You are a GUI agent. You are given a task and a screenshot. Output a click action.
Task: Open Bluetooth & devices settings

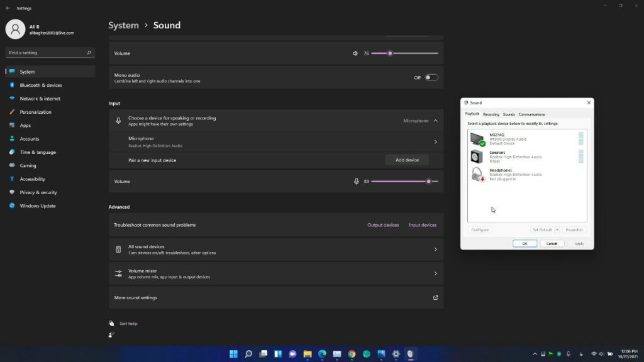[x=50, y=85]
